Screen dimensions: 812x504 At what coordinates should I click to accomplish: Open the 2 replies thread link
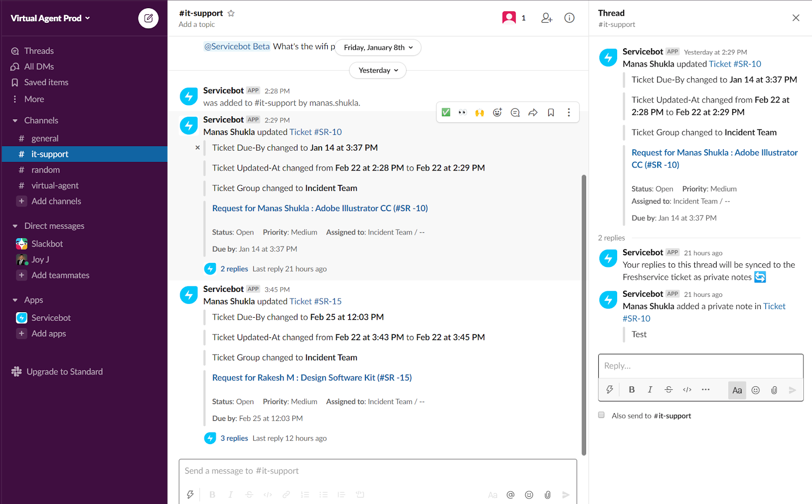(x=234, y=269)
